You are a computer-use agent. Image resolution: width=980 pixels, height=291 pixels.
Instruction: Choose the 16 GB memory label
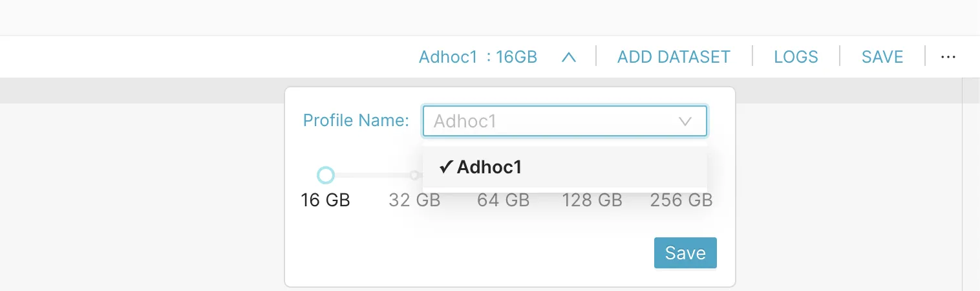(x=326, y=200)
